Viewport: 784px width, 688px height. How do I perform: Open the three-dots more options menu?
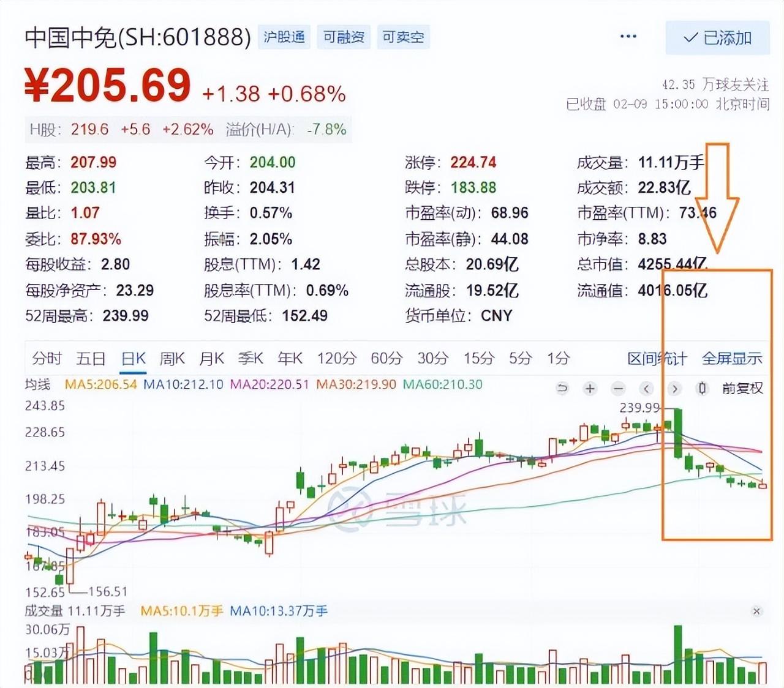coord(628,37)
